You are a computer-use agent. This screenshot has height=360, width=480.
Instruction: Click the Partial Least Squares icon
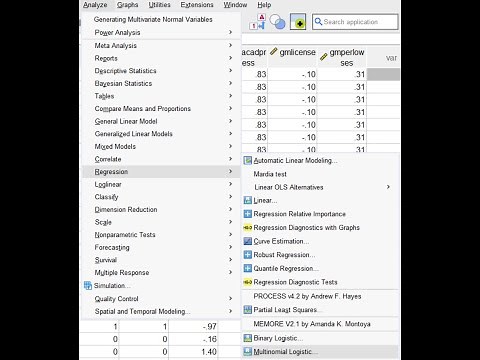[247, 310]
